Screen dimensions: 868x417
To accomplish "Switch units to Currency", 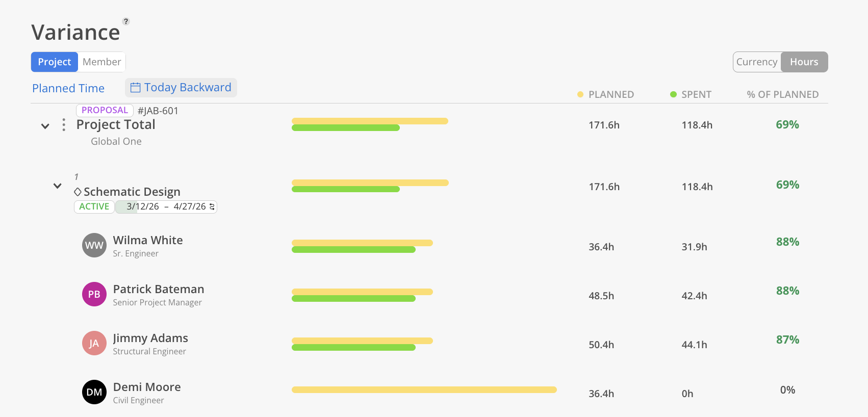I will click(x=757, y=62).
